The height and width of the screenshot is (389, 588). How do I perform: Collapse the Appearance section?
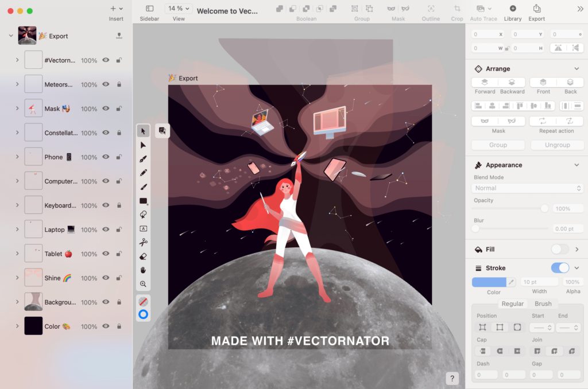[577, 165]
